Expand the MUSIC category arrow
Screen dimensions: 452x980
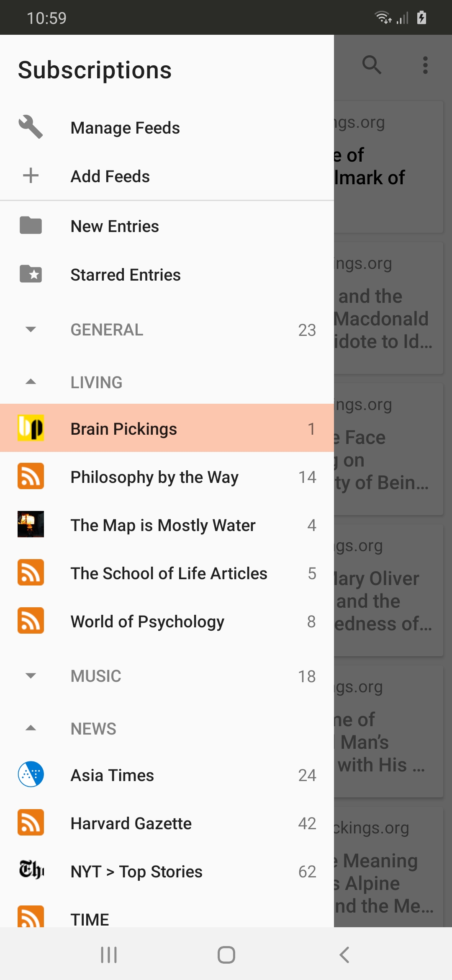pyautogui.click(x=31, y=676)
